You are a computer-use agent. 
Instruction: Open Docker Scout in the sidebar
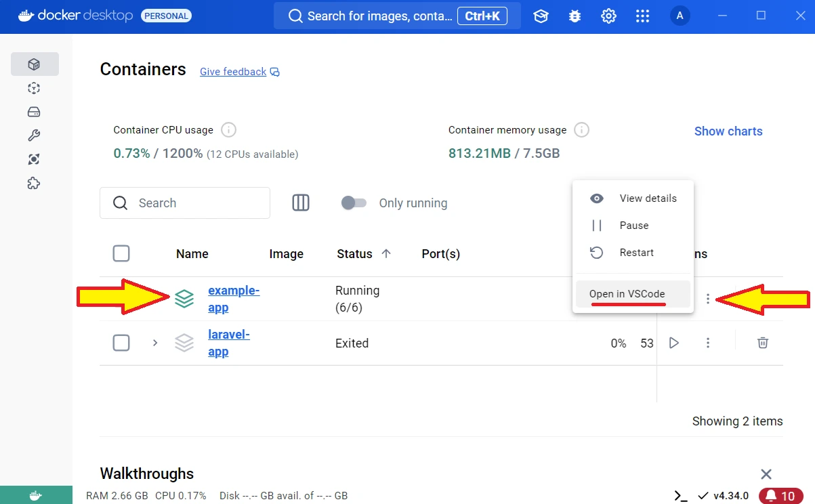(35, 159)
